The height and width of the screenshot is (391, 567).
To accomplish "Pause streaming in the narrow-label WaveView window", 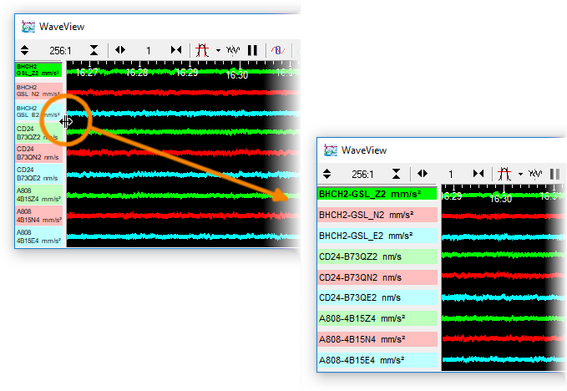I will (x=252, y=50).
